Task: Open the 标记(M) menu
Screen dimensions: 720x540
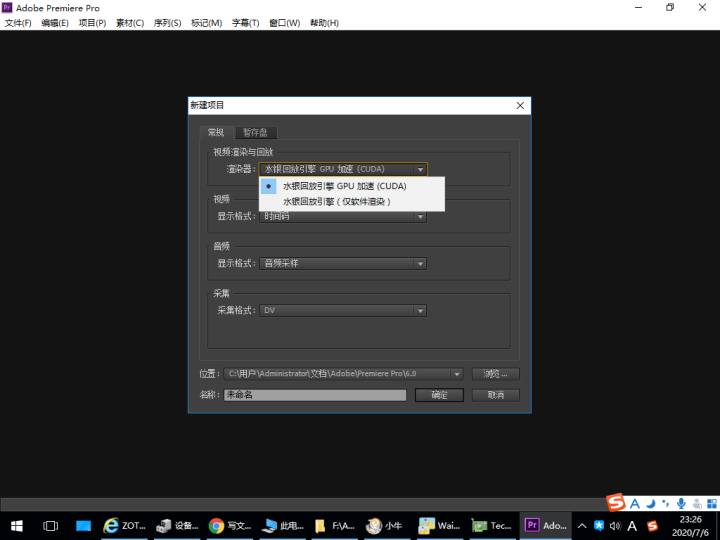Action: [x=207, y=23]
